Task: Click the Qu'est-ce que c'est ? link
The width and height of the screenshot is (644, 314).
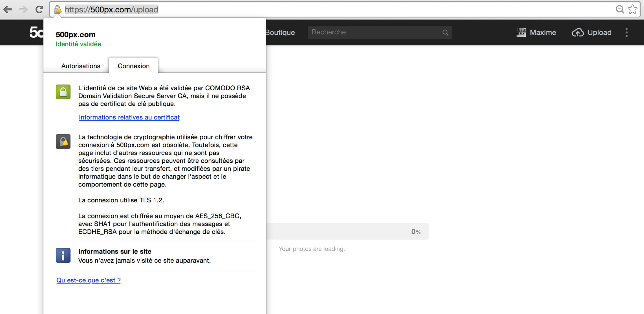Action: click(x=89, y=280)
